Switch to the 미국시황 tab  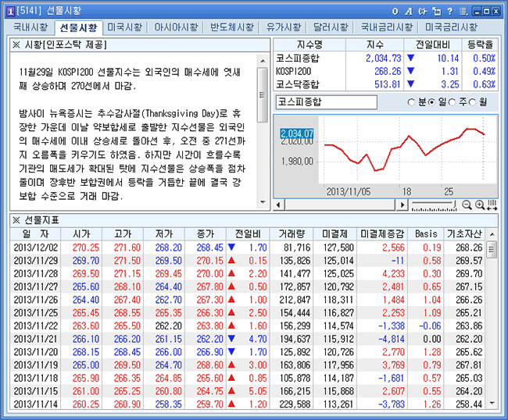125,27
